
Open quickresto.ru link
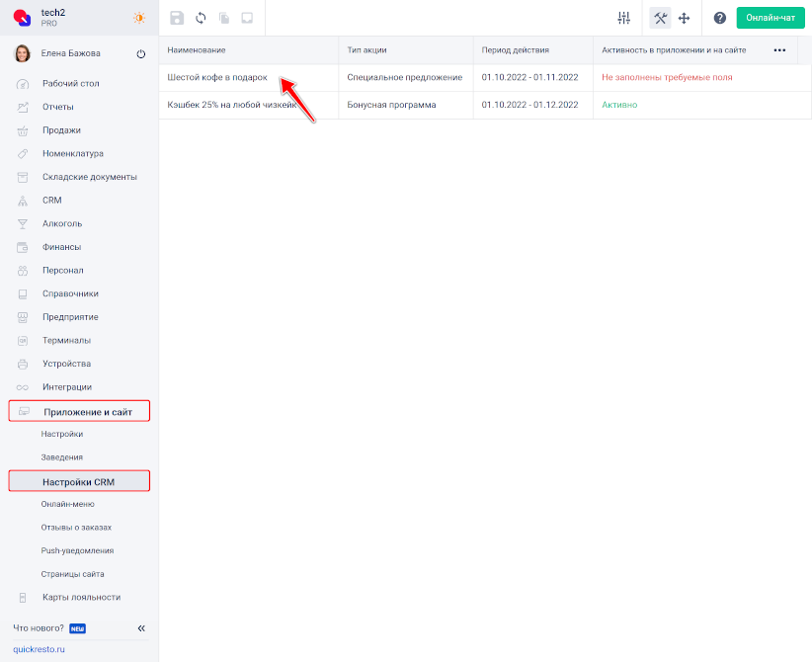[x=39, y=649]
